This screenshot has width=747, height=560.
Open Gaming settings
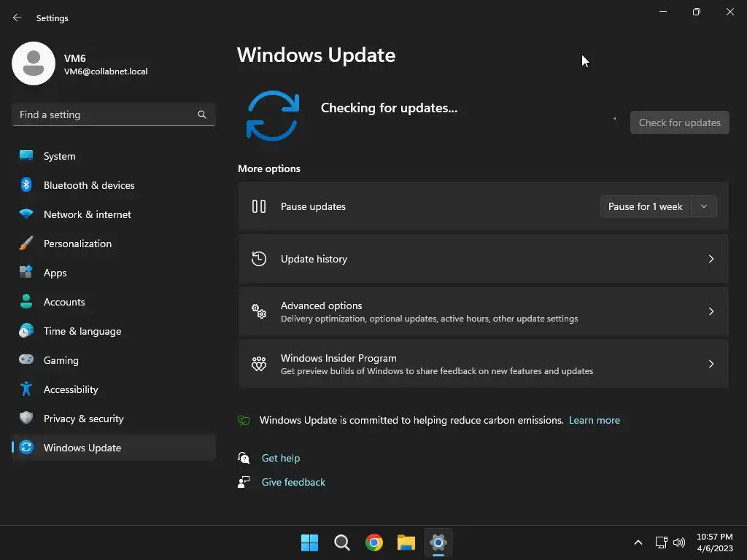tap(113, 360)
